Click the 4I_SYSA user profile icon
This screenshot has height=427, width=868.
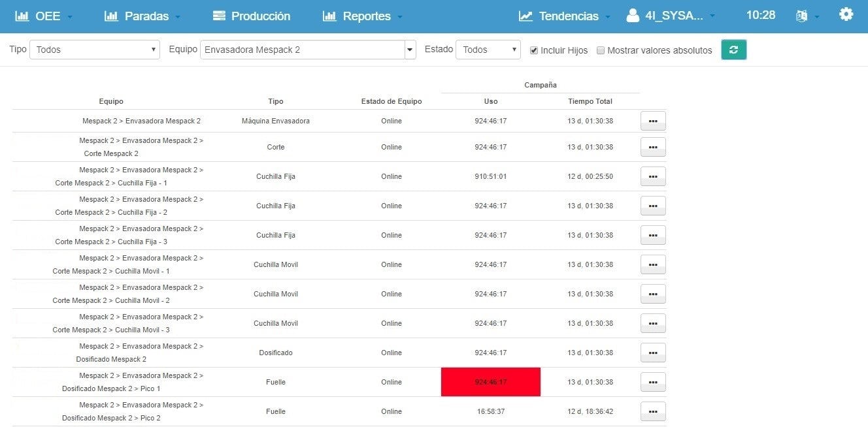(x=632, y=15)
